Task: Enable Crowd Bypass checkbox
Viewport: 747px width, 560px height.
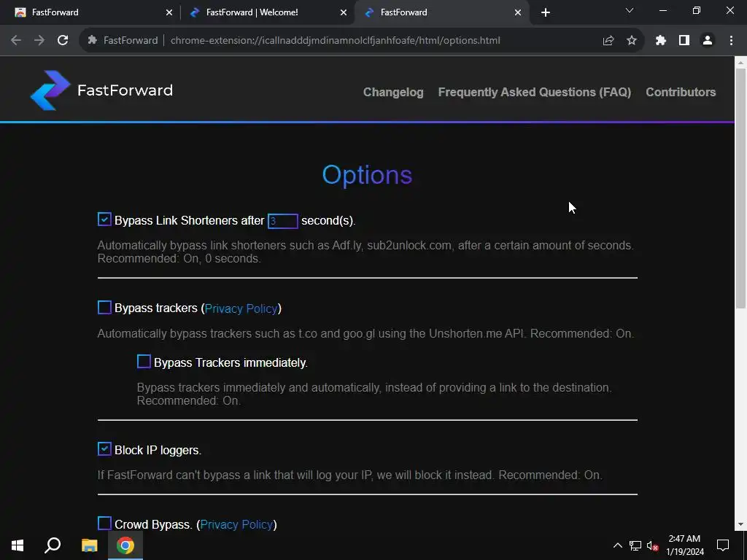Action: [104, 524]
